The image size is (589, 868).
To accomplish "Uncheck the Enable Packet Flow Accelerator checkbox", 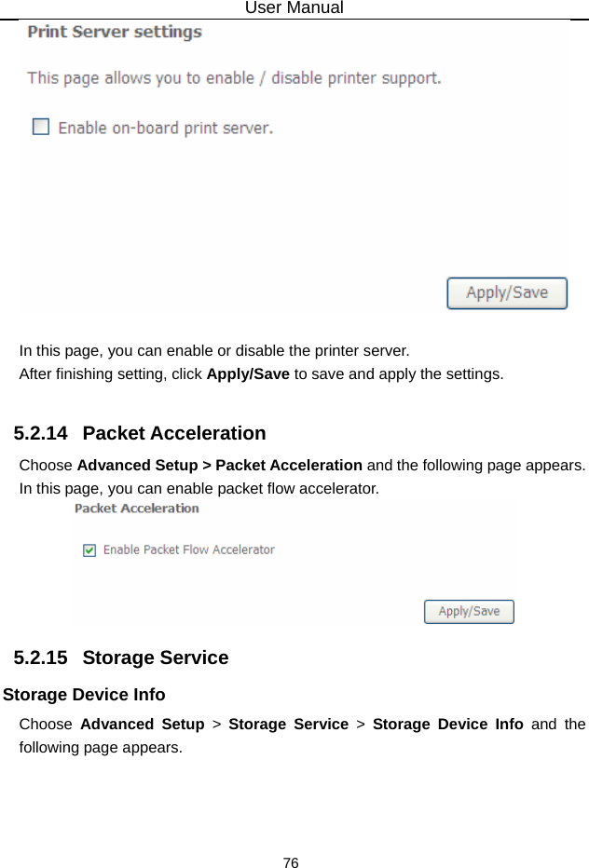I will click(89, 549).
